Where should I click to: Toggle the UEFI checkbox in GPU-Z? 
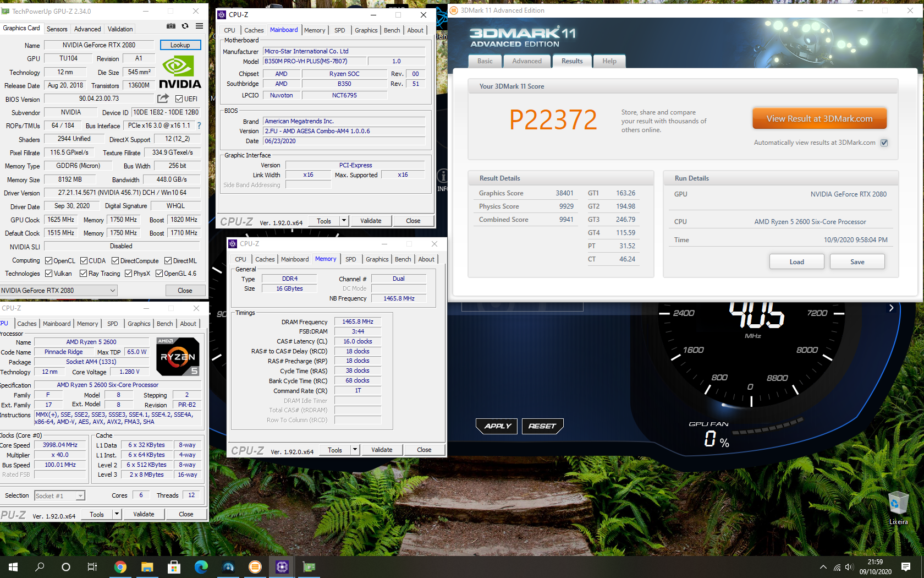coord(179,99)
